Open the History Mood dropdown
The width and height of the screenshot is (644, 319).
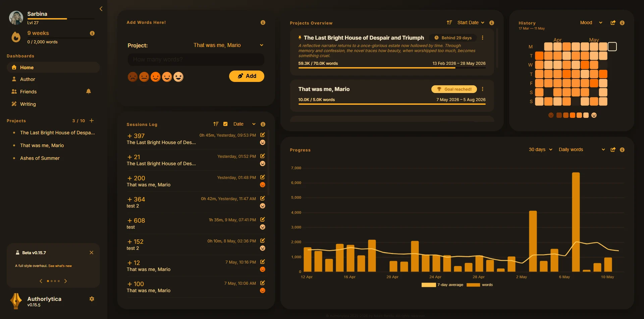[x=591, y=22]
